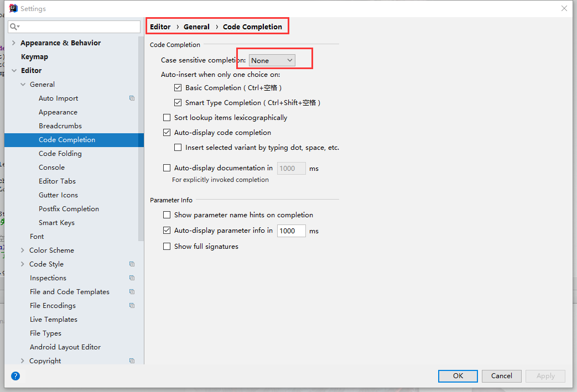Select File Types settings item

pyautogui.click(x=45, y=333)
